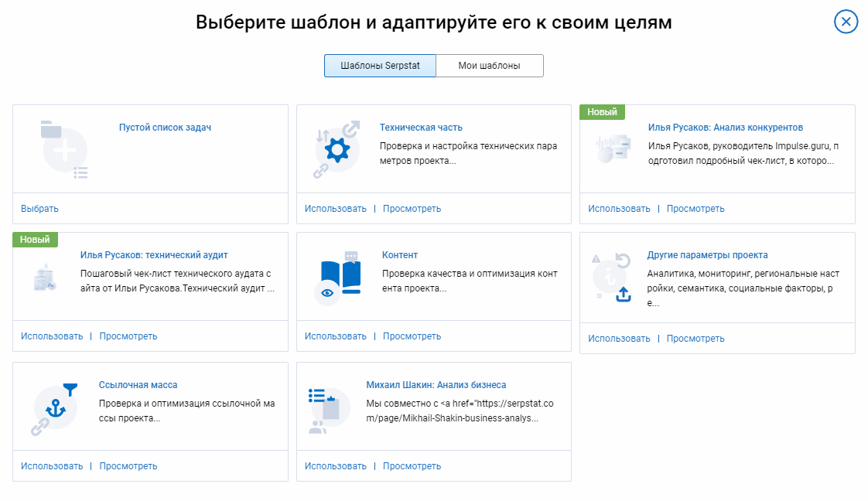Click Просмотреть for Другие параметры проекта
This screenshot has height=501, width=868.
coord(695,339)
